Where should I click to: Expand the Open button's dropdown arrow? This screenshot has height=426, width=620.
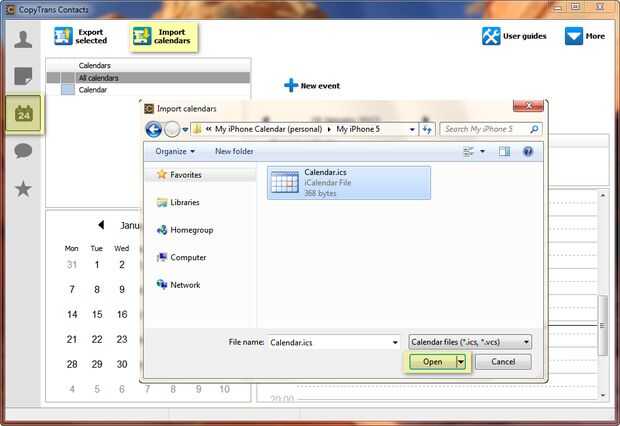click(x=461, y=362)
